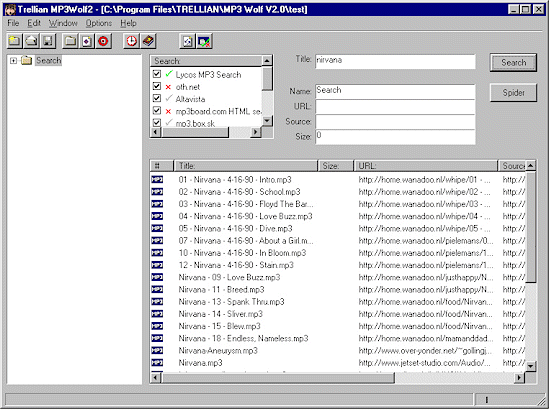The width and height of the screenshot is (550, 410).
Task: Click engine list scroll right arrow
Action: click(x=256, y=132)
